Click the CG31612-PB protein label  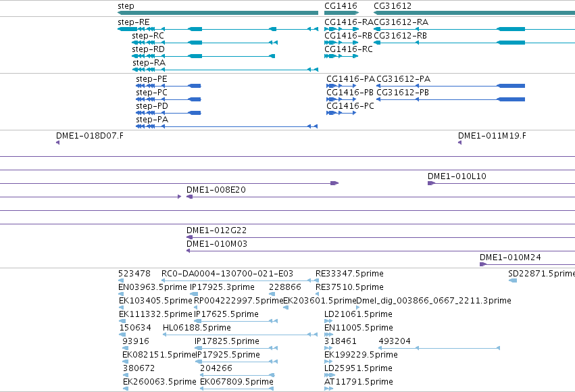tap(403, 93)
